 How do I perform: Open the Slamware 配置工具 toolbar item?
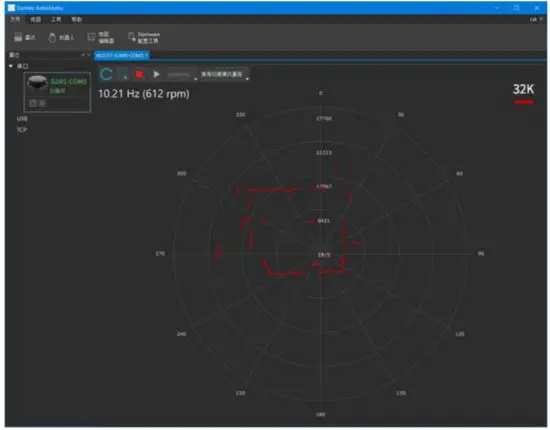(x=144, y=37)
